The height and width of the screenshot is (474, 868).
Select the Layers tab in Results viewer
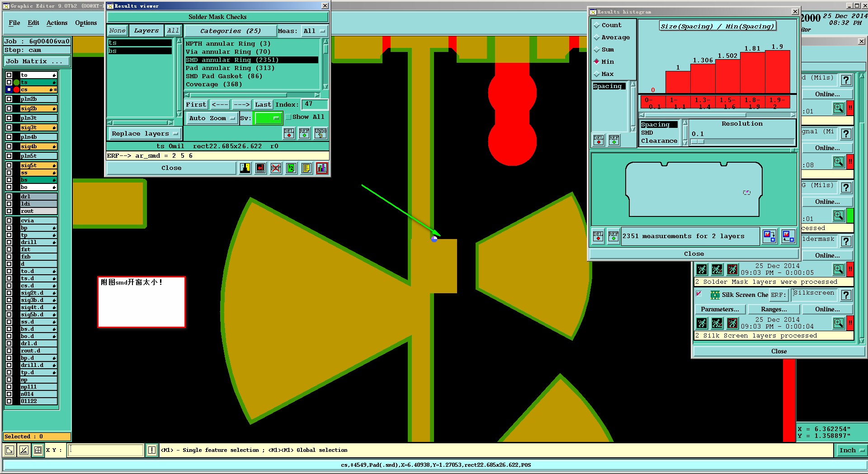coord(146,31)
